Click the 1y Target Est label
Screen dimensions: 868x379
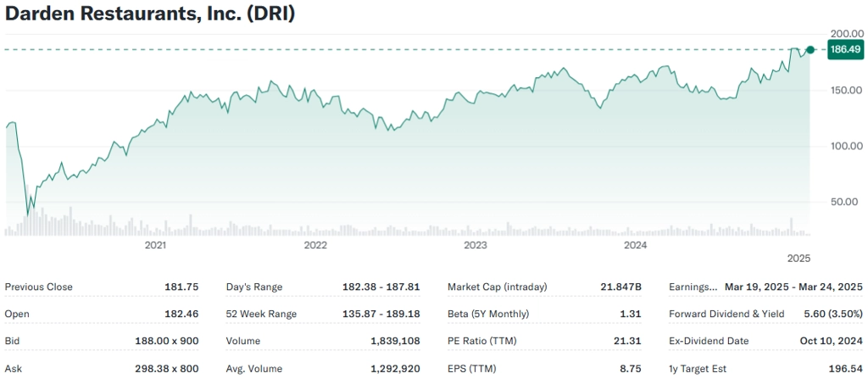[698, 369]
